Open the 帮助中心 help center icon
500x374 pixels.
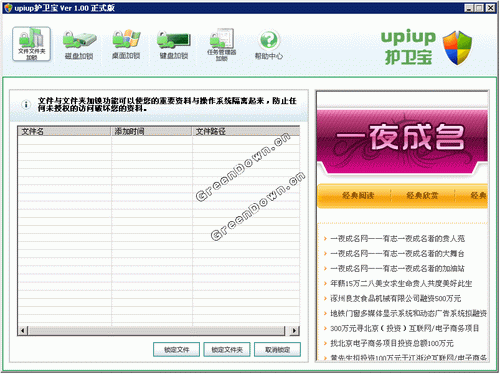(x=269, y=45)
